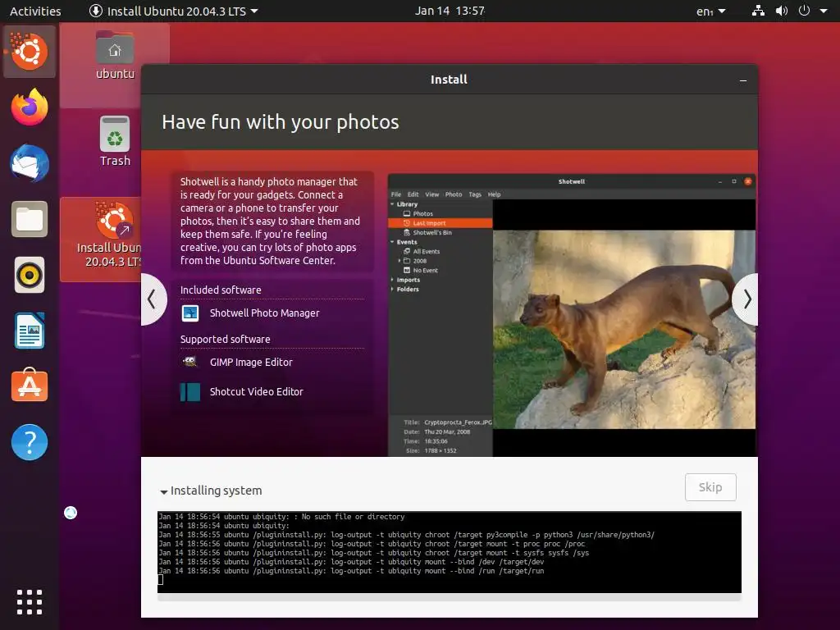
Task: Open the Trash desktop icon
Action: [115, 141]
